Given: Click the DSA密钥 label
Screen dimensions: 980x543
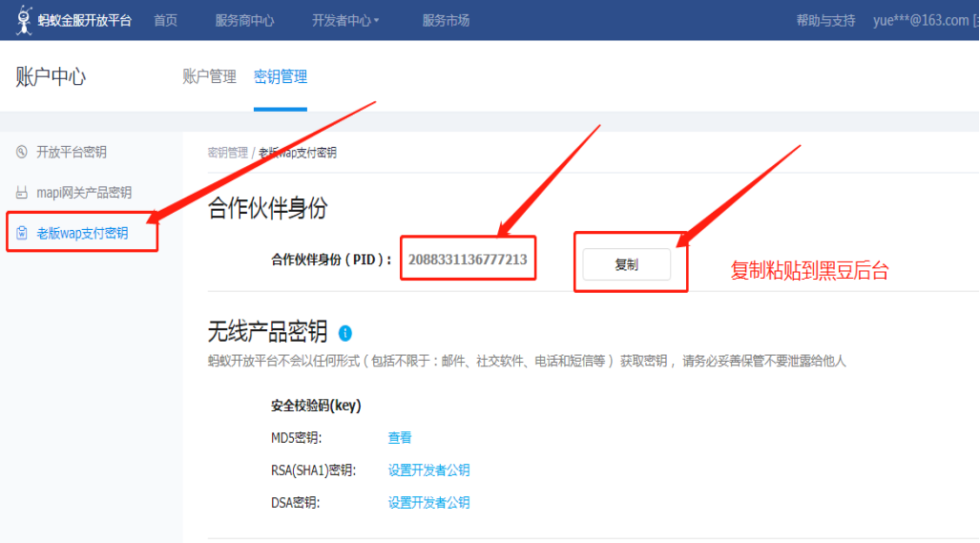Looking at the screenshot, I should coord(295,502).
